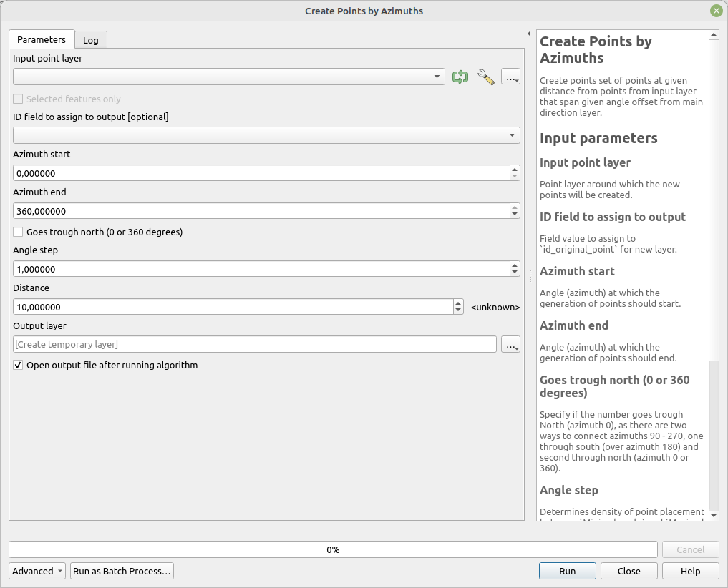Screen dimensions: 728x588
Task: Decrement Angle step with the down spinner
Action: pyautogui.click(x=515, y=273)
